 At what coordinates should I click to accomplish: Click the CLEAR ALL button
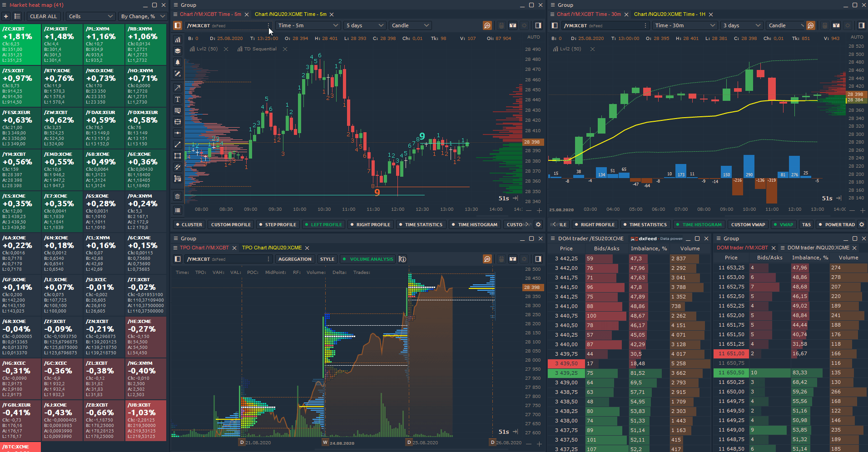pos(44,16)
